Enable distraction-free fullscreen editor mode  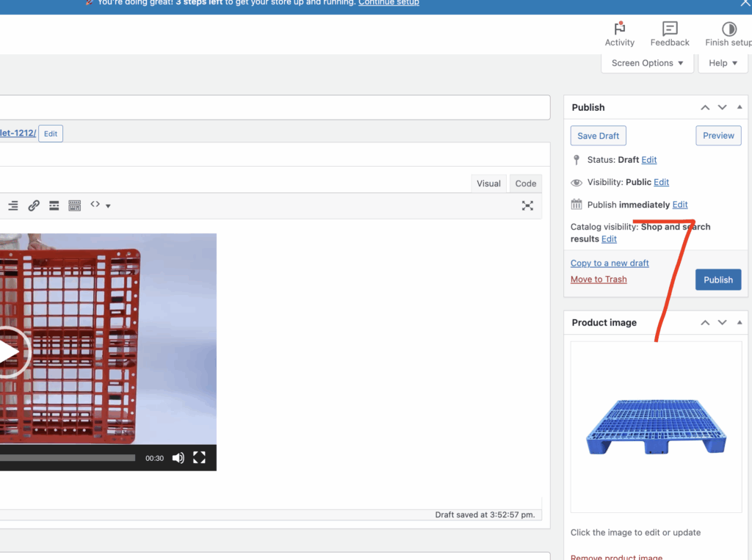tap(527, 206)
